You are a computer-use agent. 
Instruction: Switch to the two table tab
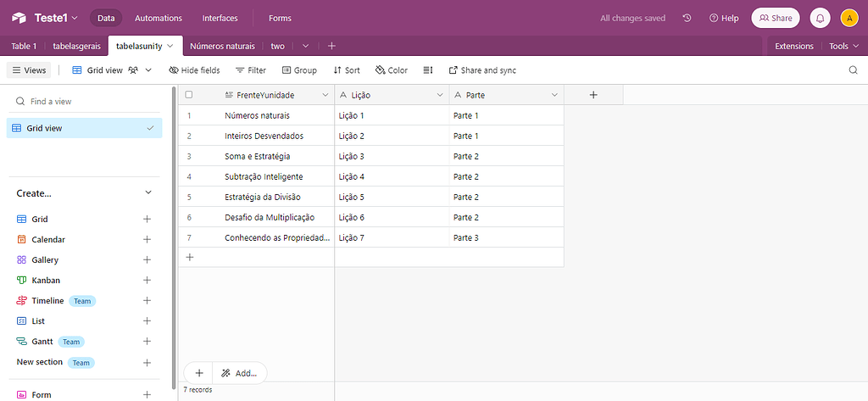coord(277,46)
